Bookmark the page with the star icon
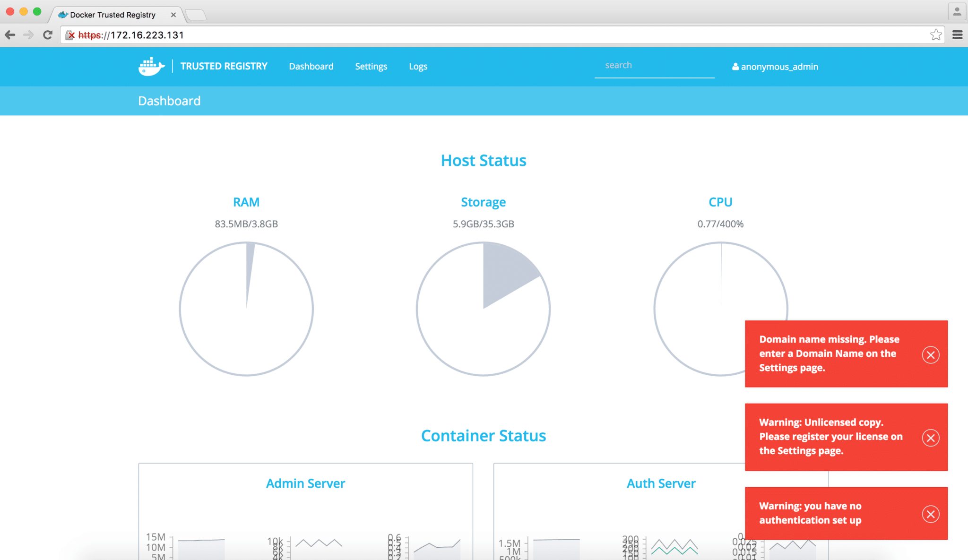 tap(935, 35)
